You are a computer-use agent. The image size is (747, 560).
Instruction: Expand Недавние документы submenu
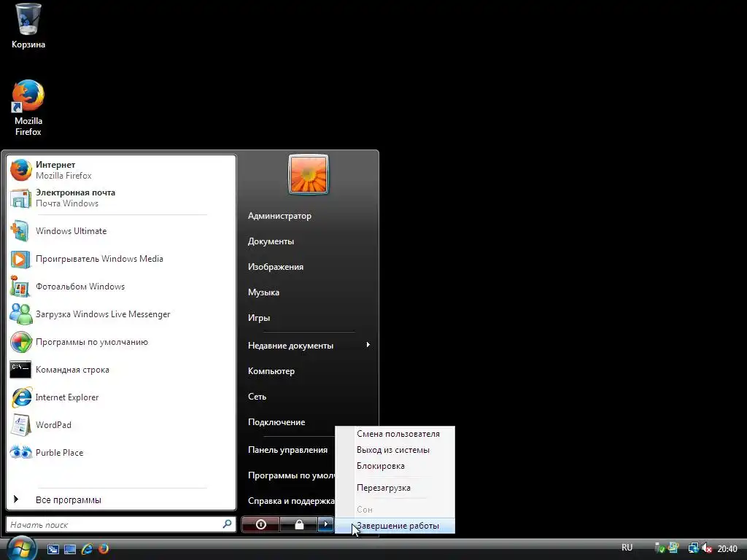pyautogui.click(x=309, y=345)
